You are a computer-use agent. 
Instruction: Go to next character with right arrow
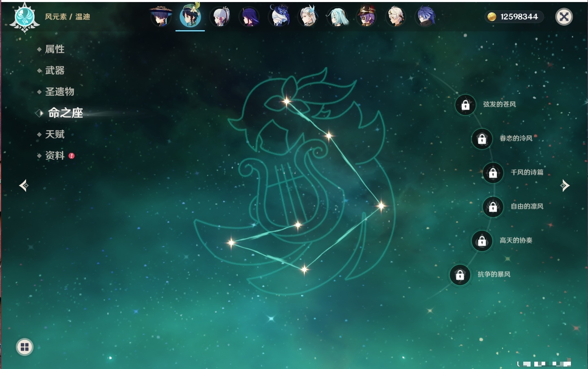pyautogui.click(x=565, y=186)
